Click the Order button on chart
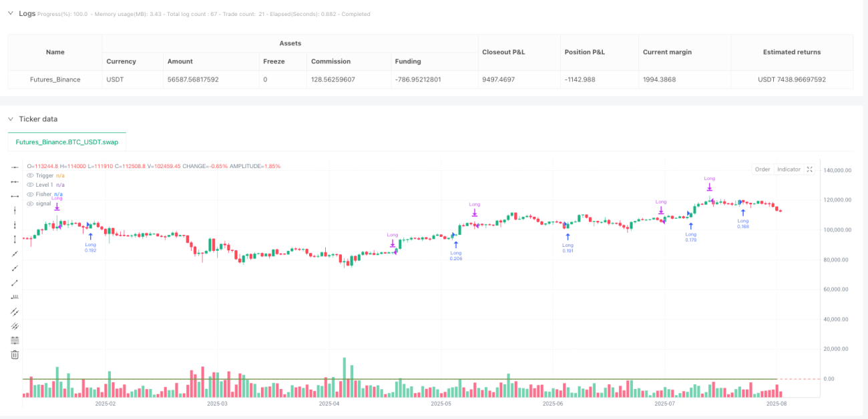This screenshot has width=868, height=419. [763, 169]
